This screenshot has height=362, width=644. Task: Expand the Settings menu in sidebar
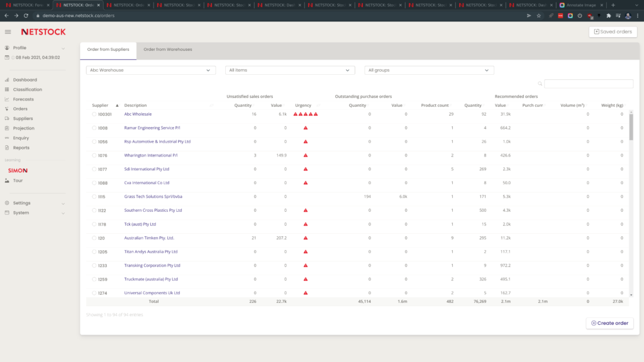(22, 203)
